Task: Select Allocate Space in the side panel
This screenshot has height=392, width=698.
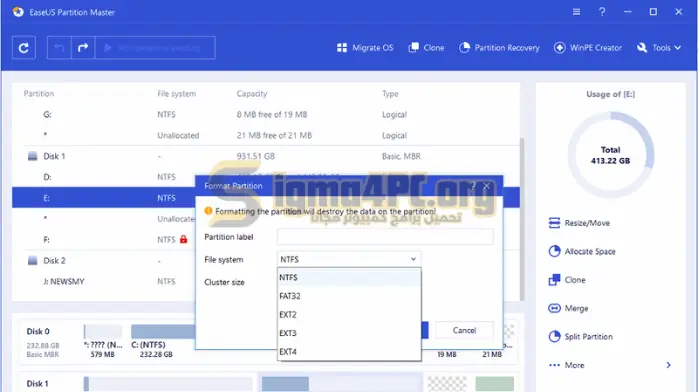Action: pyautogui.click(x=582, y=251)
